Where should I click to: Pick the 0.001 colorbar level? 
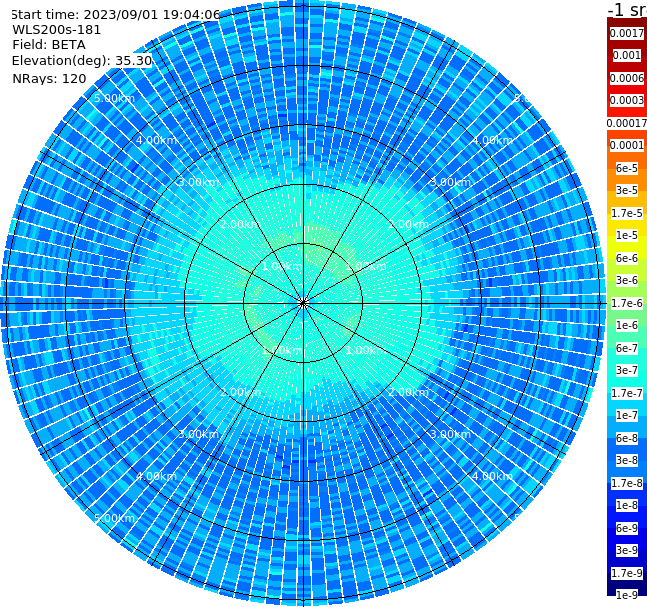tap(627, 55)
